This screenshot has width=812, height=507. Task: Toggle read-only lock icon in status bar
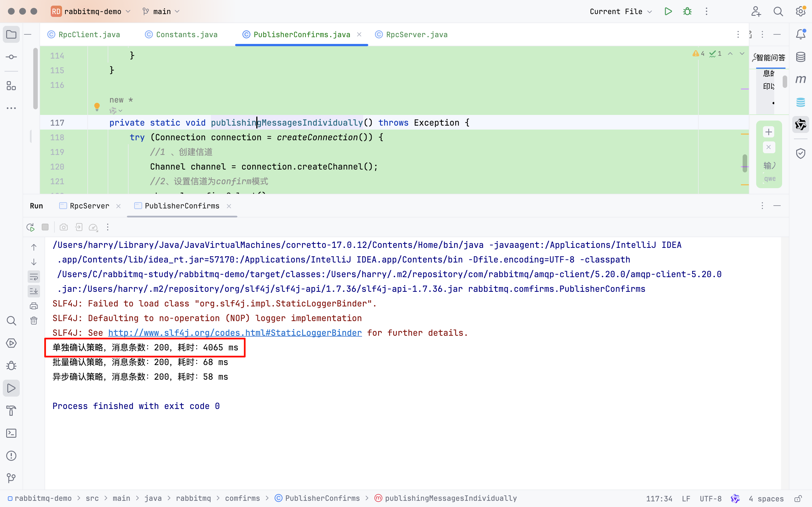tap(798, 498)
